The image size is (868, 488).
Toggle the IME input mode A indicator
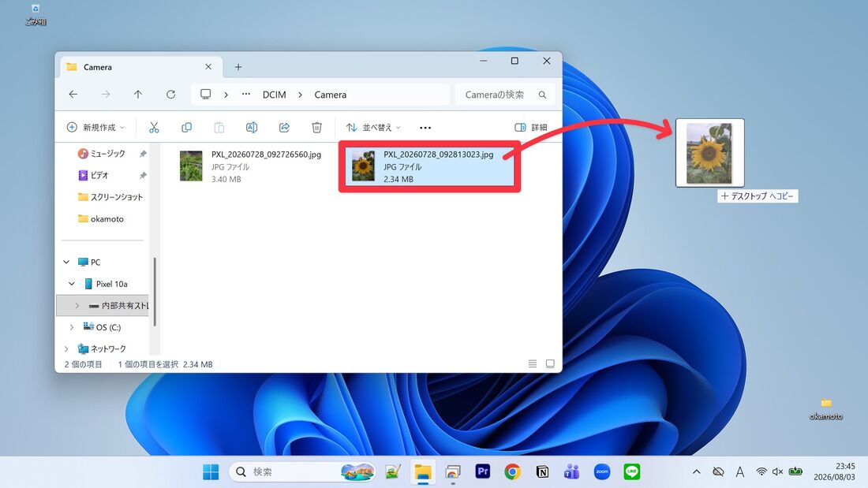pos(740,472)
